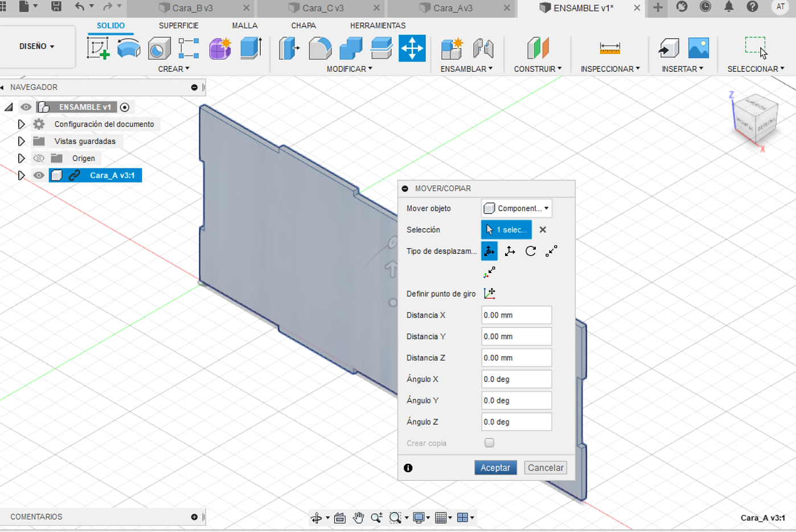The height and width of the screenshot is (532, 796).
Task: Select the Create Sketch tool
Action: point(98,48)
